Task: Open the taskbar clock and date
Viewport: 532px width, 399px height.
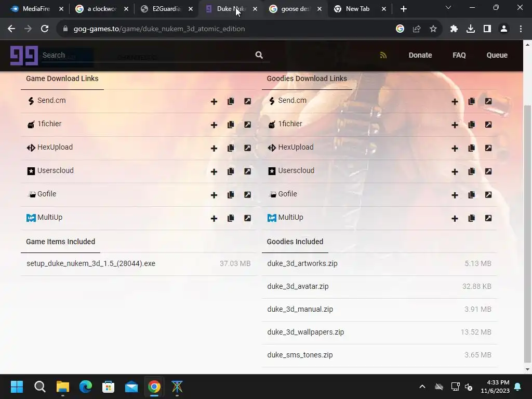Action: click(495, 387)
